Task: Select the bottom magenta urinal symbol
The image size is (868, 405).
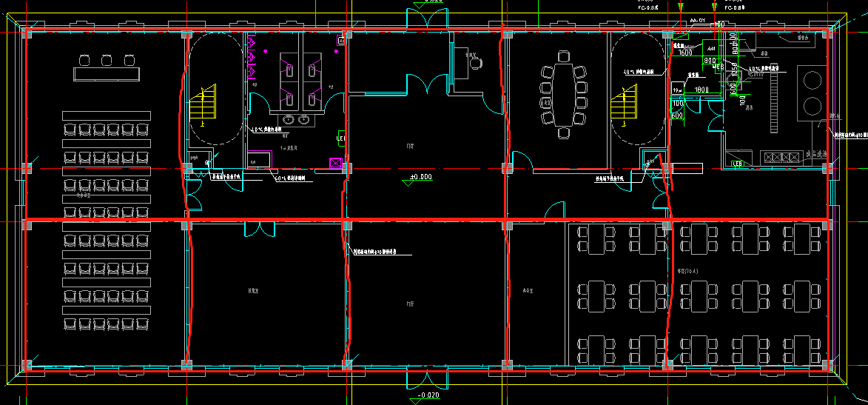Action: [251, 72]
